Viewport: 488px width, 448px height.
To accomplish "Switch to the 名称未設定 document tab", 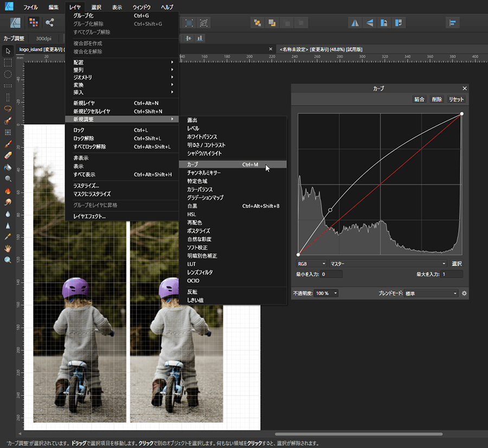I will 321,49.
